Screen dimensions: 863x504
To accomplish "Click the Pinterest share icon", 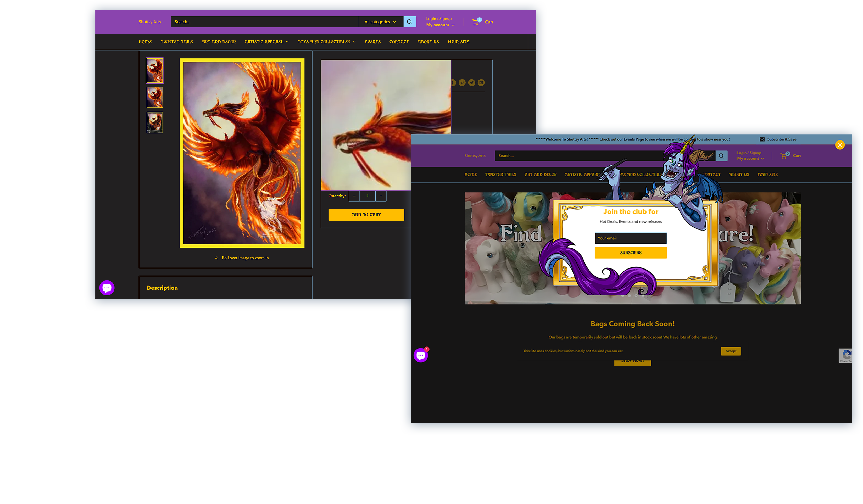I will pos(462,82).
